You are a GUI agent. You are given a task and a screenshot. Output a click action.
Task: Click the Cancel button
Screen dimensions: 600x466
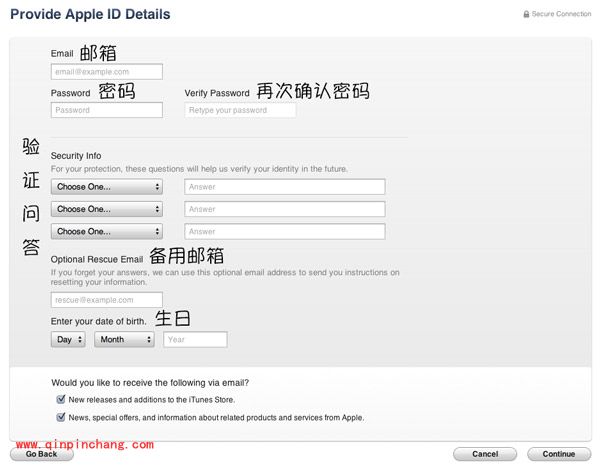click(485, 454)
